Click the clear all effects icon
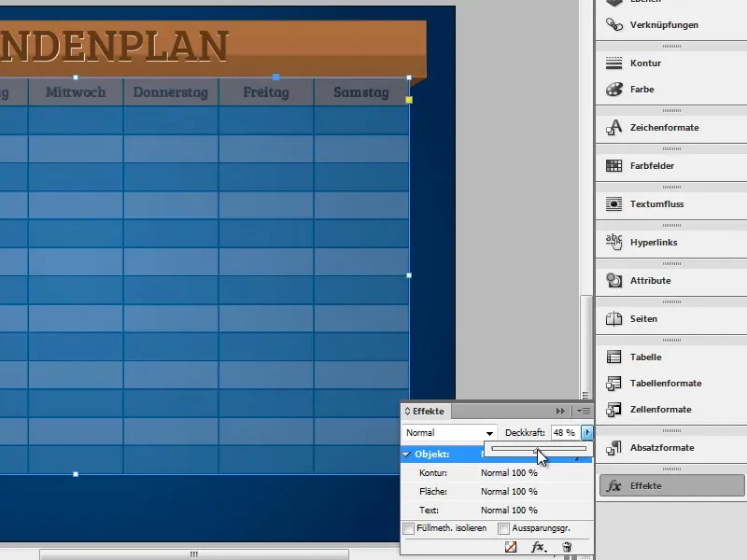This screenshot has height=560, width=747. pos(510,547)
